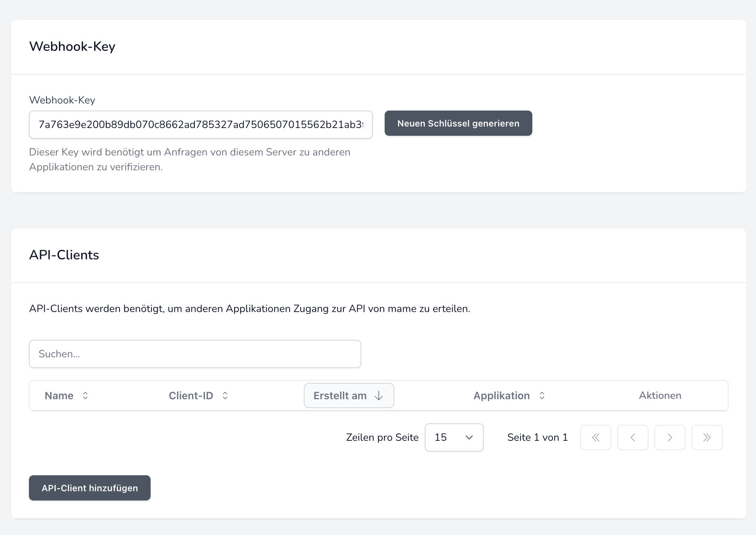Go to the previous page of results
Viewport: 756px width, 535px height.
632,437
